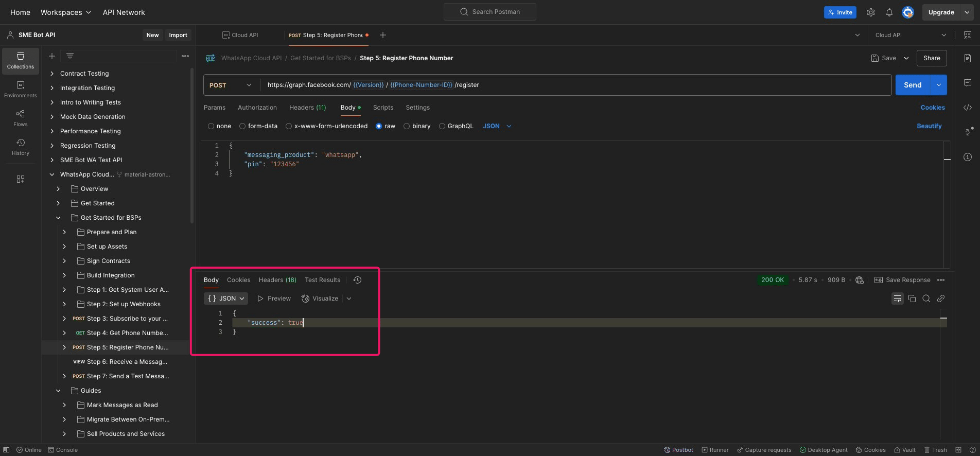
Task: Switch to the request Headers (11) tab
Action: pyautogui.click(x=308, y=108)
